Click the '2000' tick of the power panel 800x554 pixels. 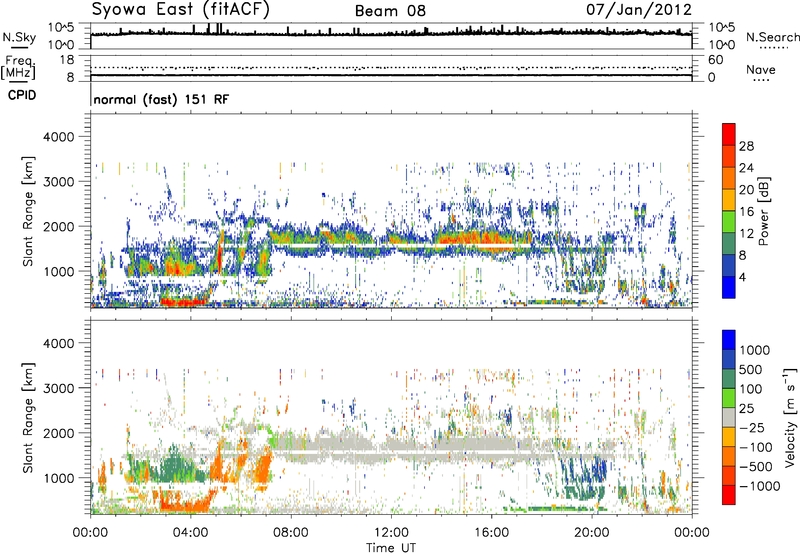point(58,227)
